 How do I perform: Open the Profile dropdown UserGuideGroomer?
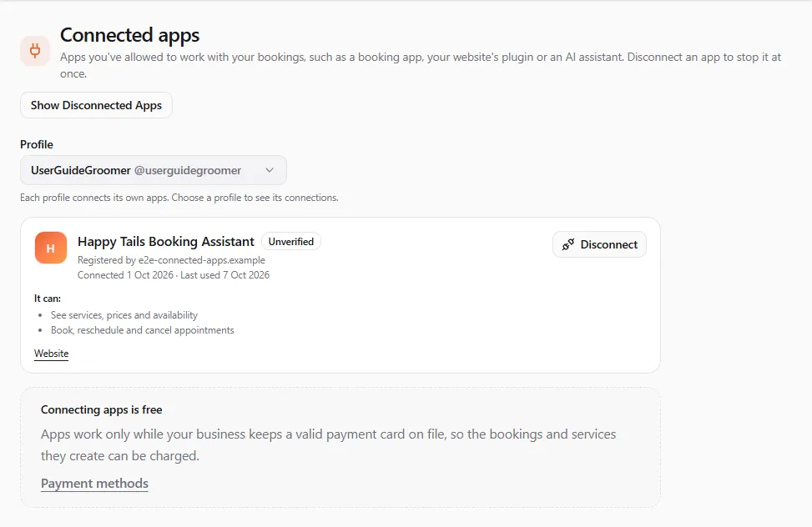(x=154, y=170)
